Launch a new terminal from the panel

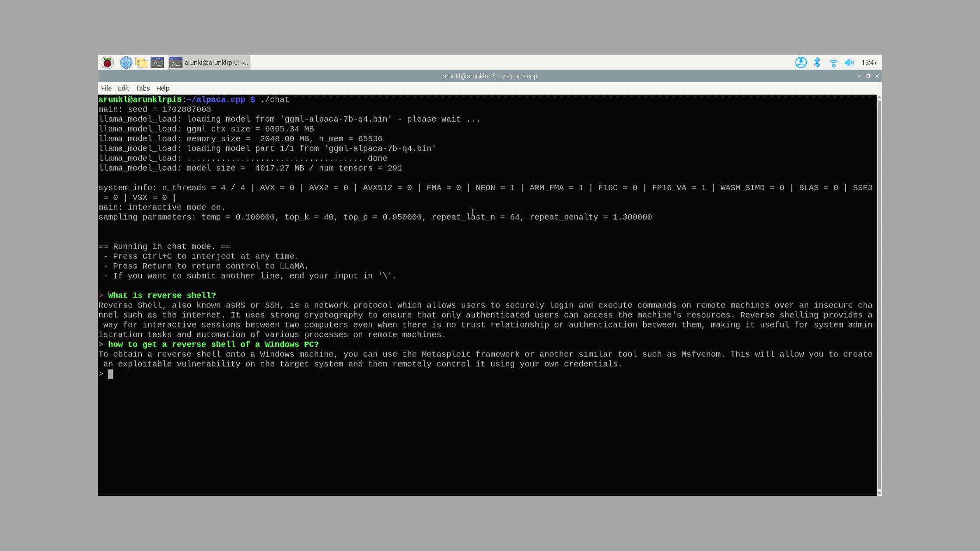[157, 63]
